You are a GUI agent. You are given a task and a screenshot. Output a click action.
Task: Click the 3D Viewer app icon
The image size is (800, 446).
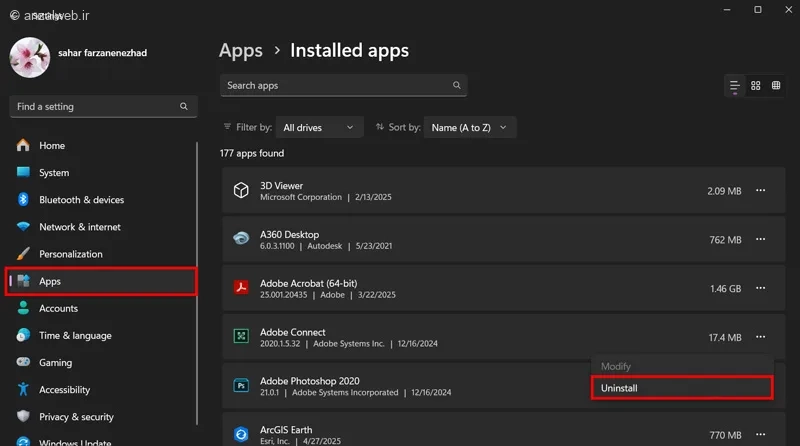[x=241, y=191]
